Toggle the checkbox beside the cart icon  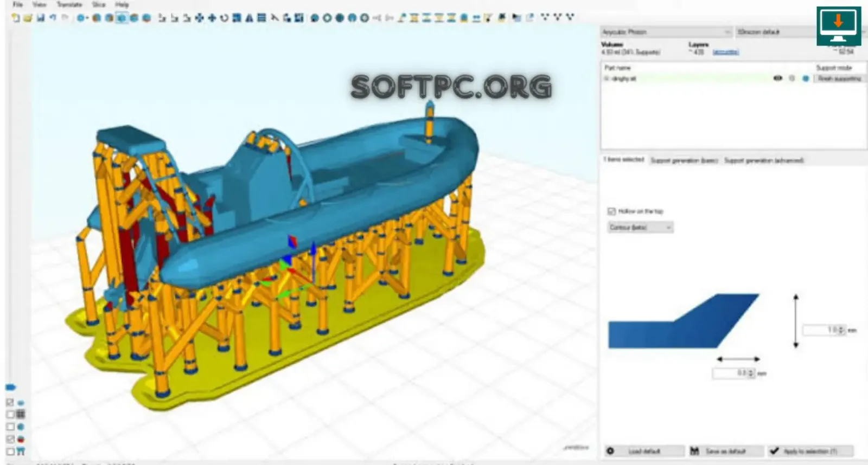[x=10, y=451]
